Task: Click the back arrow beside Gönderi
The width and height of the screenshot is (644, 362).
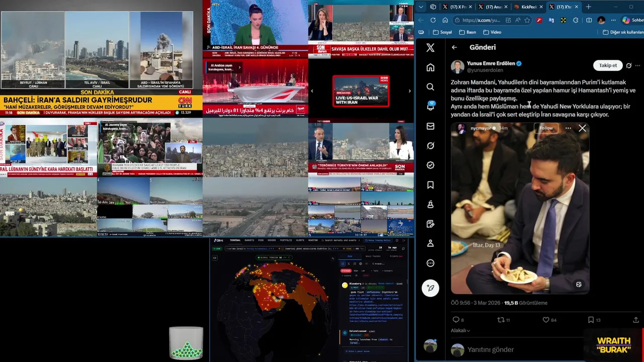Action: tap(454, 47)
